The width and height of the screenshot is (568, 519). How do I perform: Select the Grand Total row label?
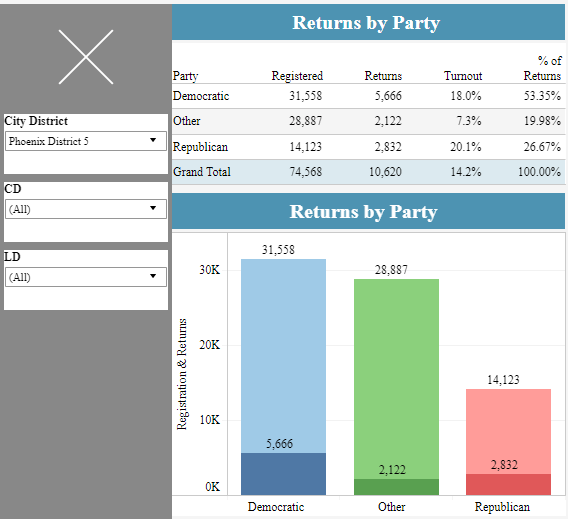coord(202,172)
